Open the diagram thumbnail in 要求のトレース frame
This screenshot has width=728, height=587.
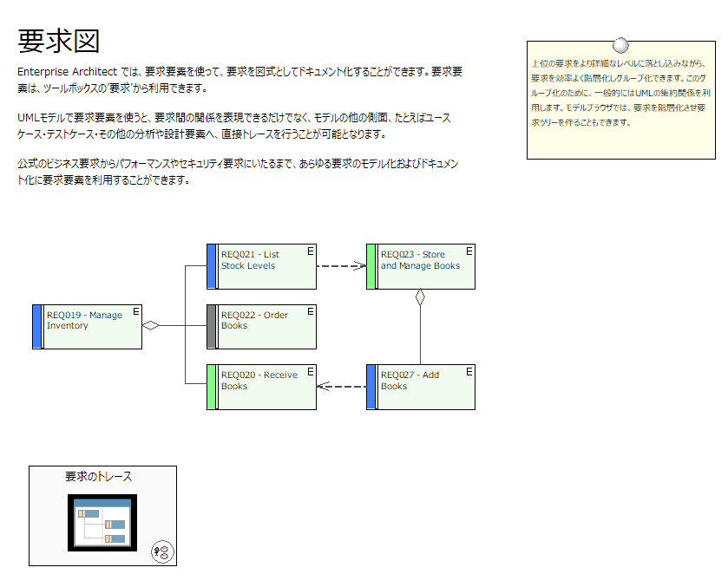point(103,522)
